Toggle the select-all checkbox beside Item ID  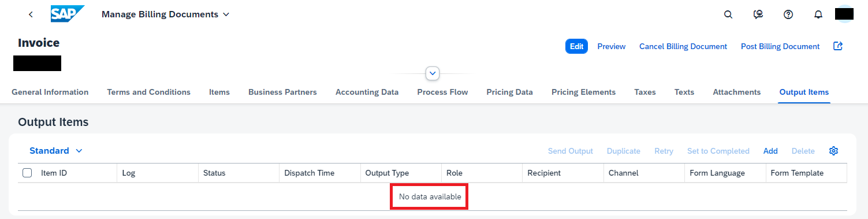pos(27,173)
